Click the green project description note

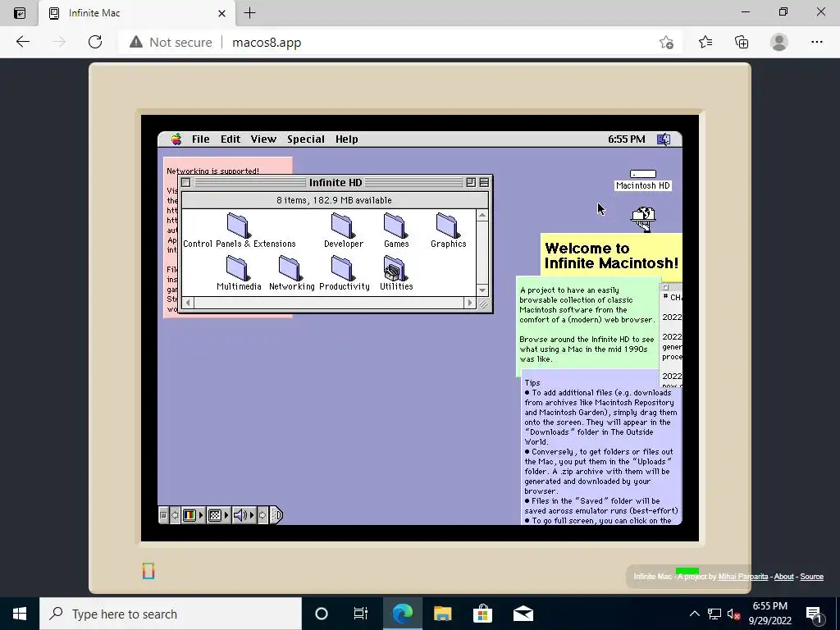(x=587, y=325)
